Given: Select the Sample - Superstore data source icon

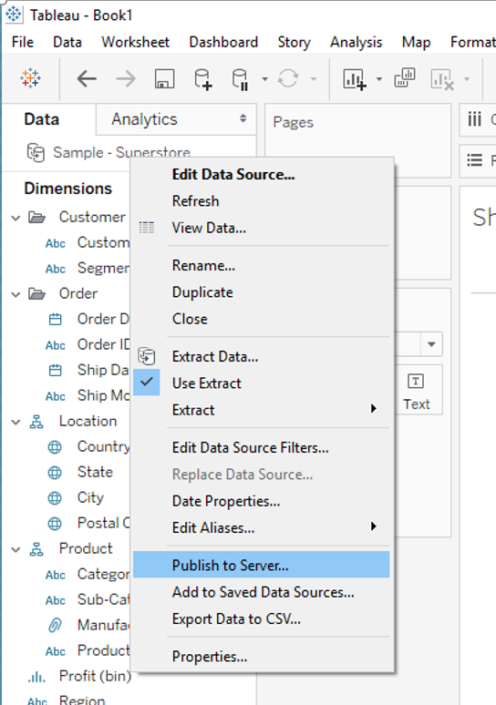Looking at the screenshot, I should tap(35, 153).
